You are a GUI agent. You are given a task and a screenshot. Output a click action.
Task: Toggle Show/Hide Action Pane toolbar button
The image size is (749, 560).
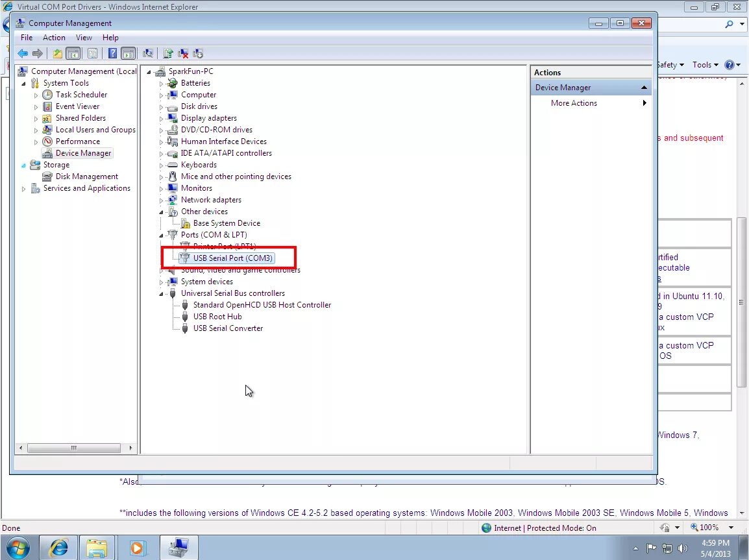point(128,53)
